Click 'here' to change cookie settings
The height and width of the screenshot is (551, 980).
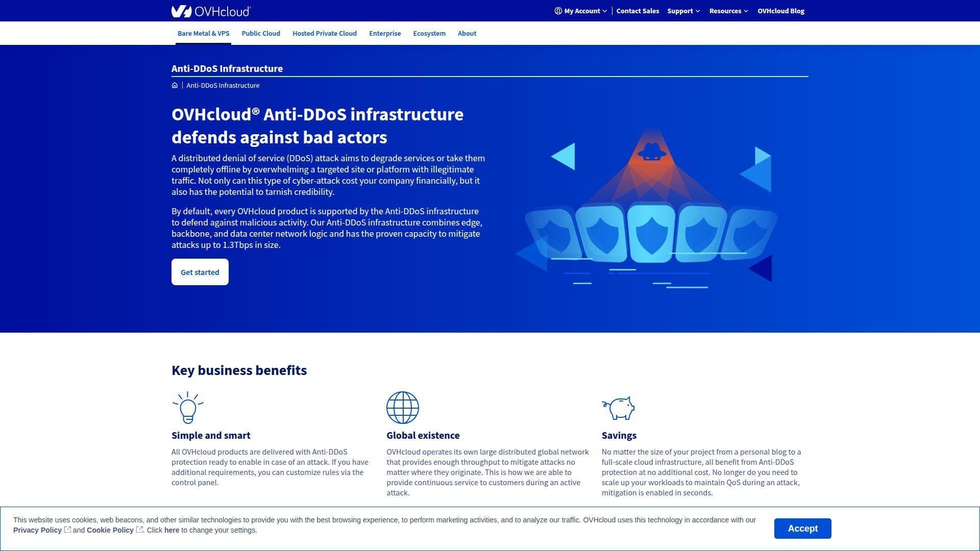171,530
